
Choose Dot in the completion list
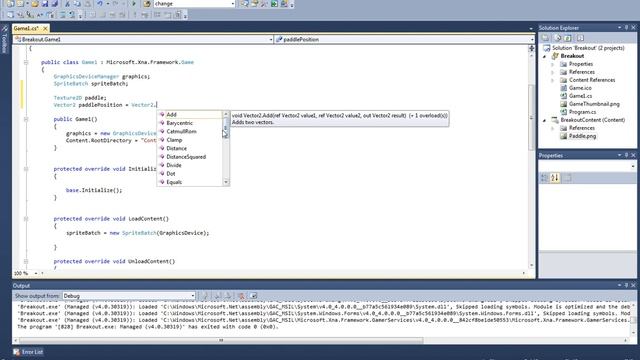[190, 173]
